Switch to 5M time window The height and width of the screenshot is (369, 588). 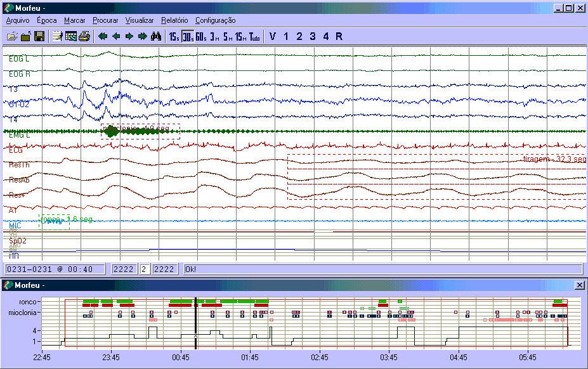click(x=228, y=36)
